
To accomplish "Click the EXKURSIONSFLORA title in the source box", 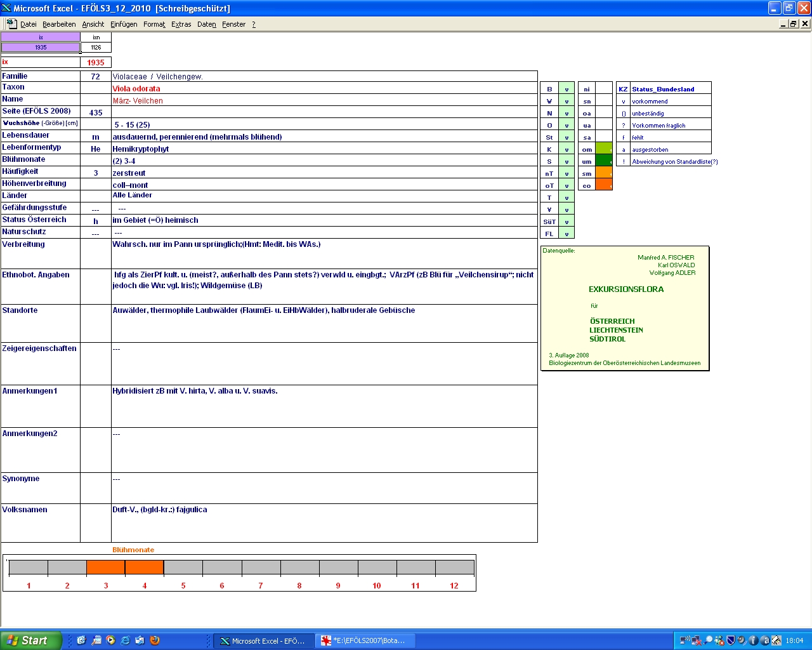I will [x=626, y=289].
